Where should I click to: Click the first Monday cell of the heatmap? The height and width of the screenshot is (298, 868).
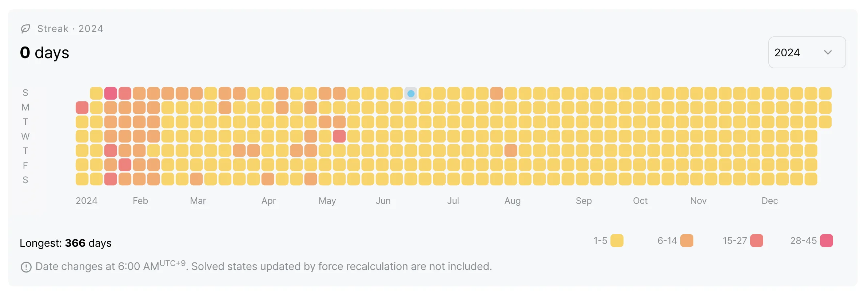(x=82, y=108)
